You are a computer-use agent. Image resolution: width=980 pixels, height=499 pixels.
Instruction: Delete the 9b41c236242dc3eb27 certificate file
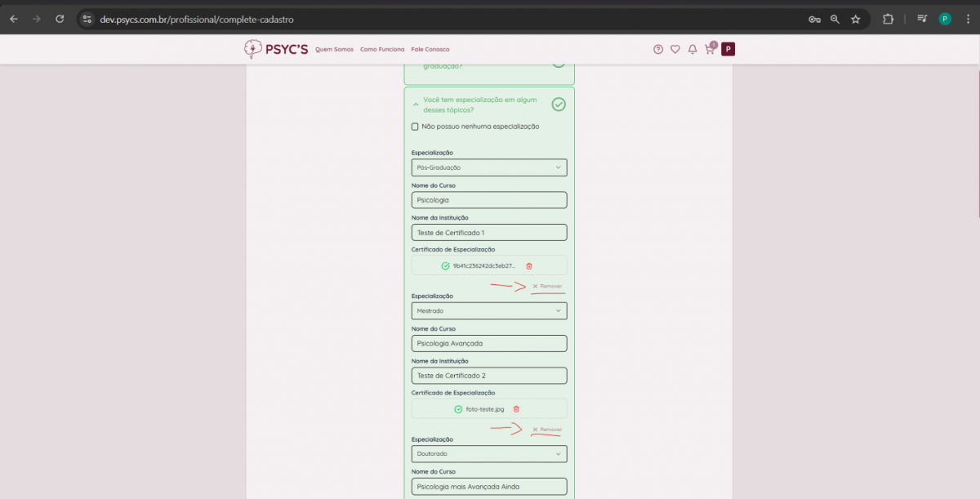pyautogui.click(x=529, y=266)
